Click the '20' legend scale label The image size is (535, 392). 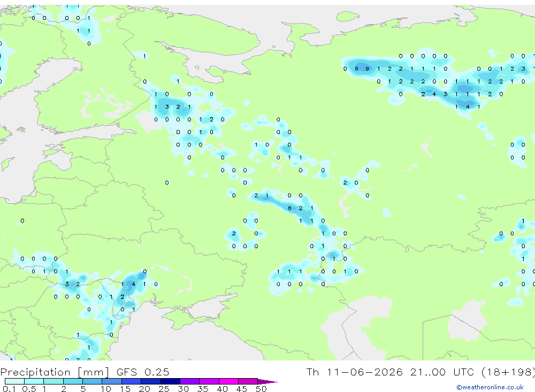[x=144, y=389]
